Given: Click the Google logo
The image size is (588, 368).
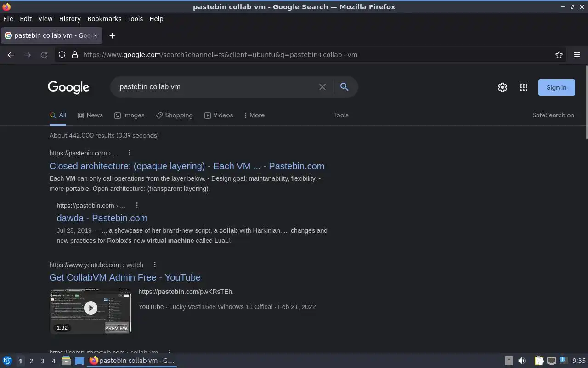Looking at the screenshot, I should point(68,87).
